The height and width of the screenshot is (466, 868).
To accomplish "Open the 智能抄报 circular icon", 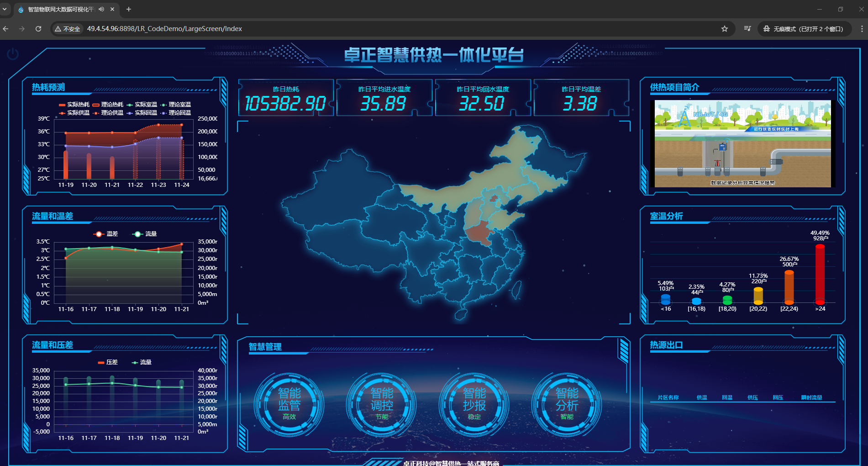I will (474, 404).
